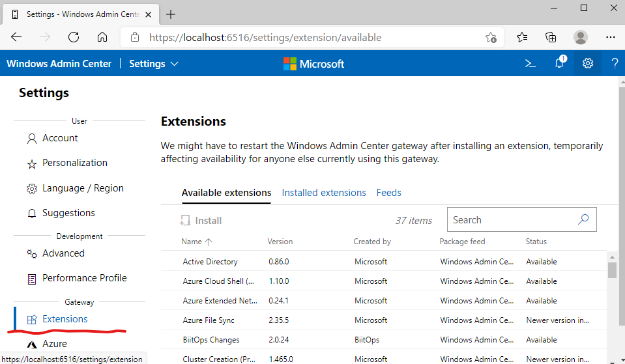Switch to Feeds tab
The height and width of the screenshot is (364, 625).
(388, 193)
